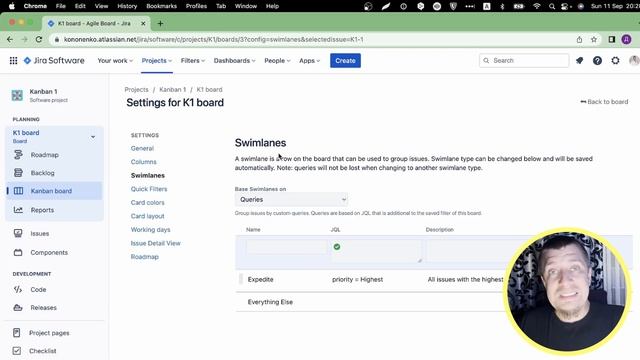Expand the Projects menu
This screenshot has width=640, height=360.
click(x=157, y=60)
